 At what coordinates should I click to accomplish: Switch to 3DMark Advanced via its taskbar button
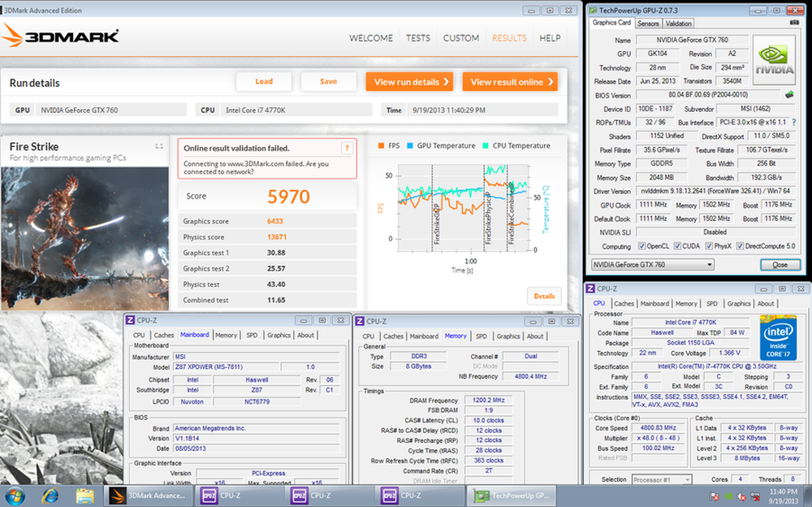click(x=148, y=496)
